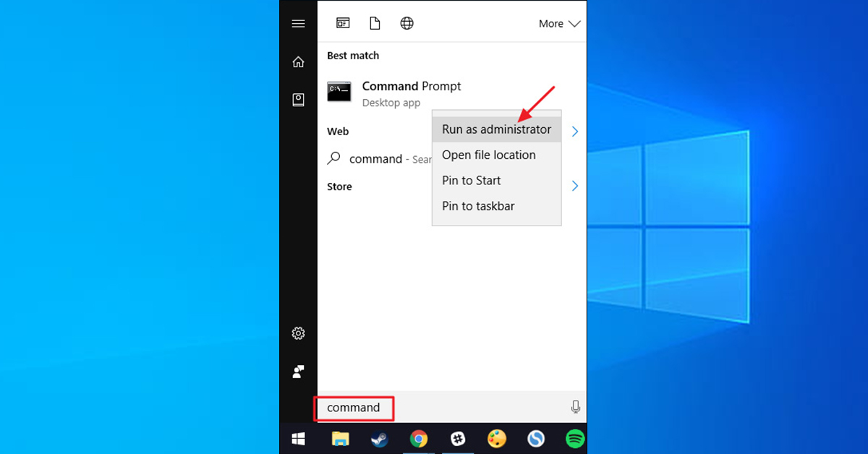Expand the Store section chevron arrow
868x454 pixels.
point(575,186)
